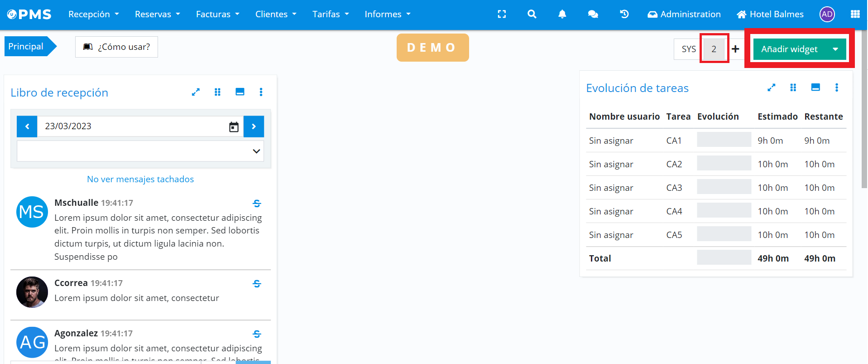The height and width of the screenshot is (364, 868).
Task: Click the fullscreen icon in the top bar
Action: tap(502, 14)
